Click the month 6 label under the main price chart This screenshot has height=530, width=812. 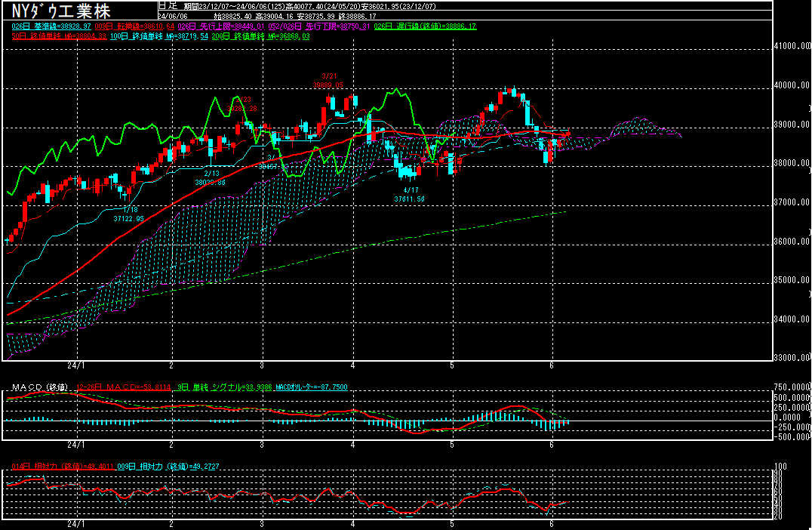pos(552,365)
